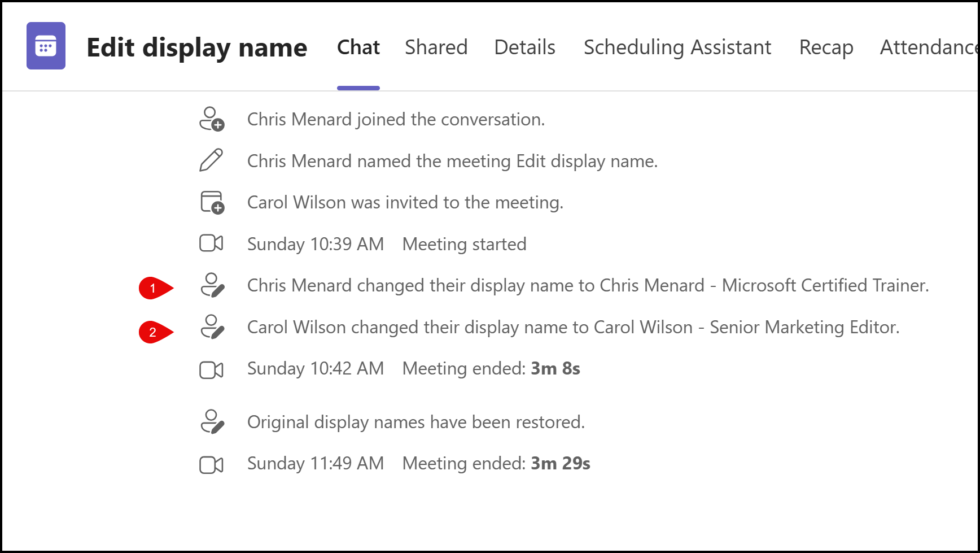Switch to the Shared tab
The image size is (980, 553).
pyautogui.click(x=436, y=47)
